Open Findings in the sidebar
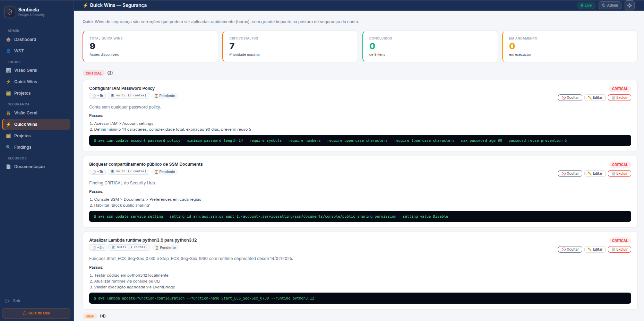The image size is (644, 321). 36,147
